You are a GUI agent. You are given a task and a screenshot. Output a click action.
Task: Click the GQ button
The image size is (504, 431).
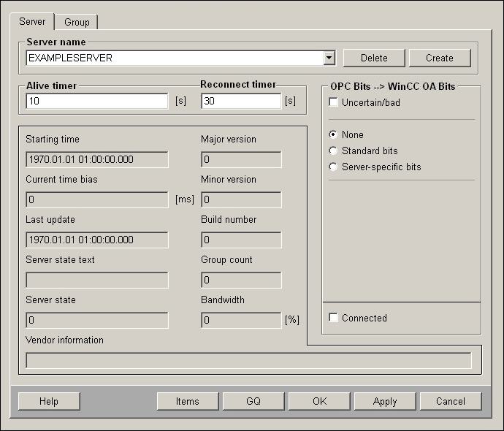[x=253, y=401]
